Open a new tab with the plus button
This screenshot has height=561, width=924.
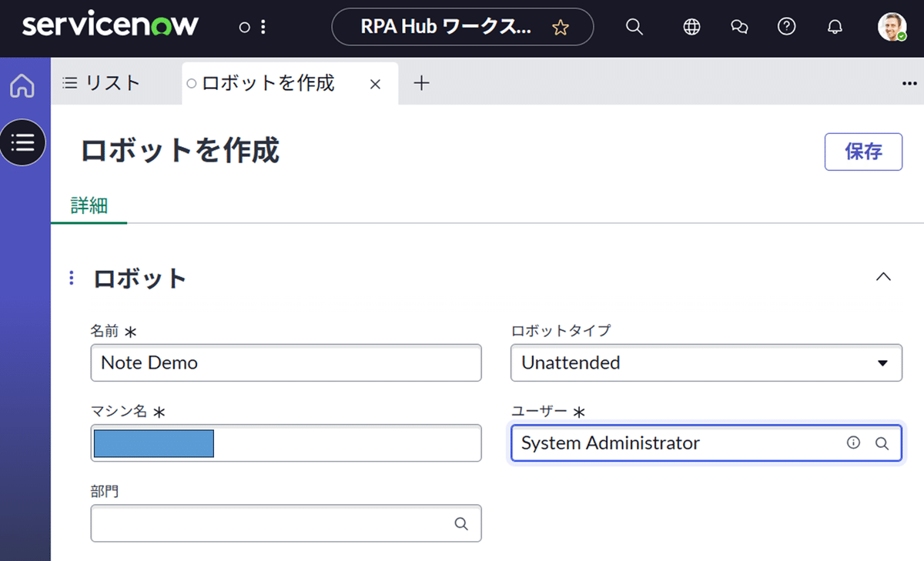tap(421, 83)
